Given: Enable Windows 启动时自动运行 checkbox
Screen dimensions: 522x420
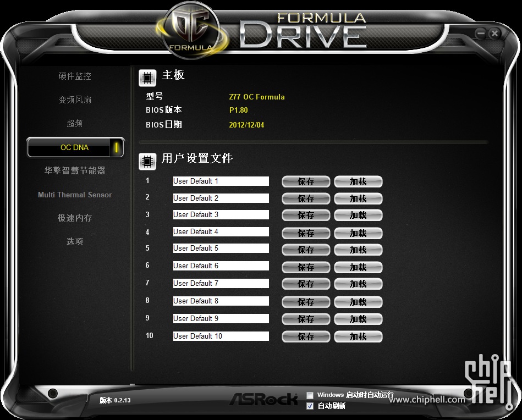Looking at the screenshot, I should tap(310, 395).
